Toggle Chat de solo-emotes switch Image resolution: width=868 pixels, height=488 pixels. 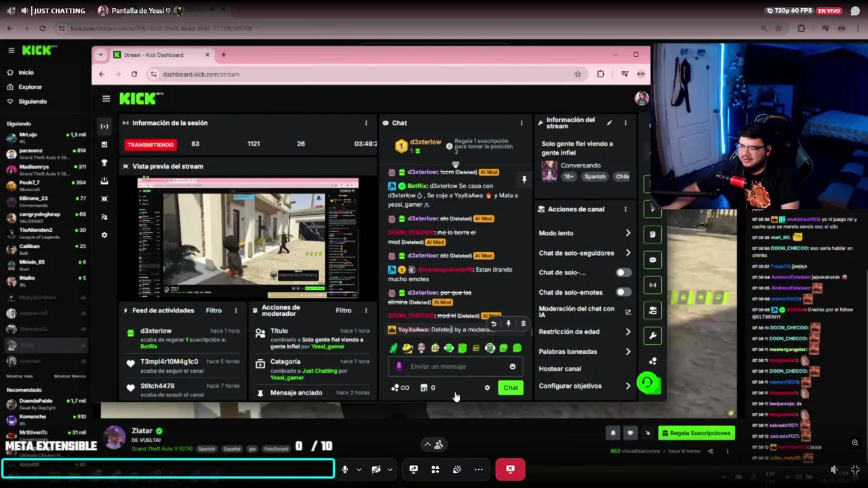[623, 292]
